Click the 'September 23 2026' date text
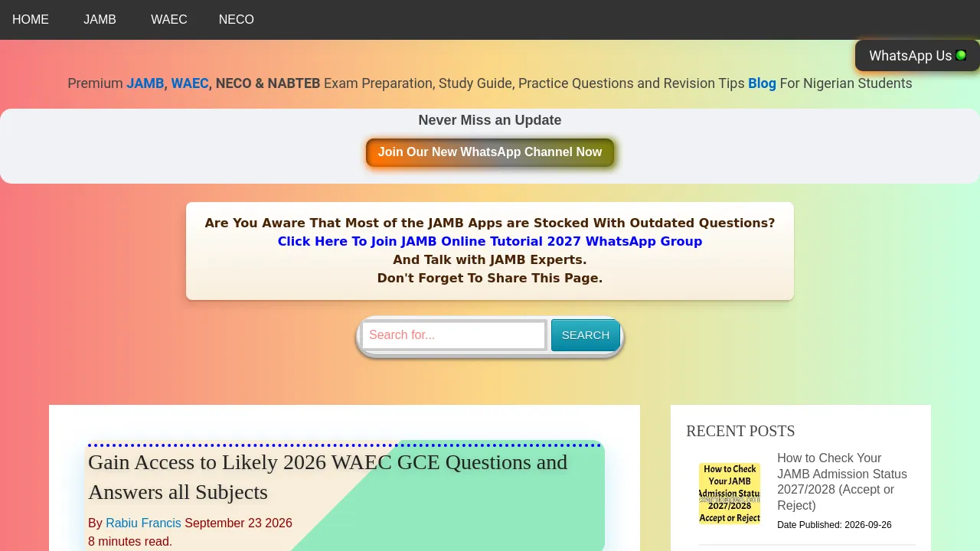The image size is (980, 551). 238,523
